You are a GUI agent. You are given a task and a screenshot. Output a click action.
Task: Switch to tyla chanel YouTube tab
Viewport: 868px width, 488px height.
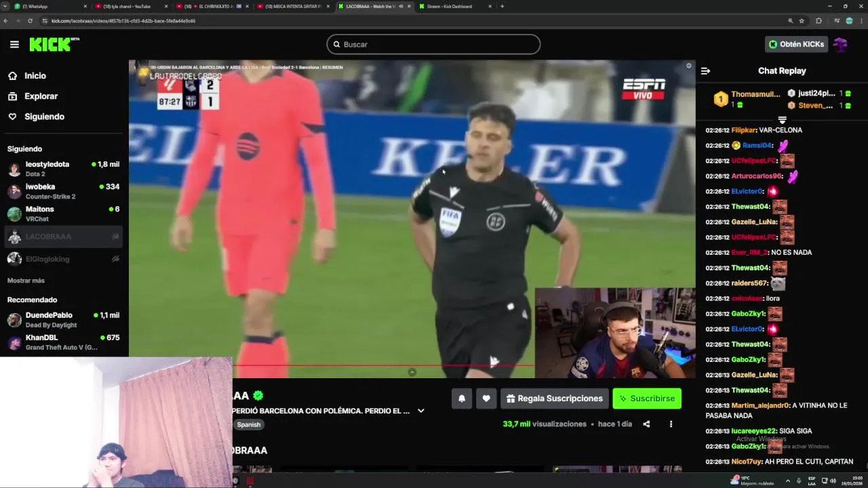click(131, 6)
